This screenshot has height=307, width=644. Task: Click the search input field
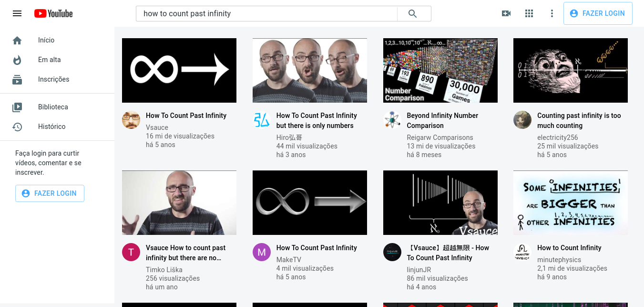tap(267, 13)
